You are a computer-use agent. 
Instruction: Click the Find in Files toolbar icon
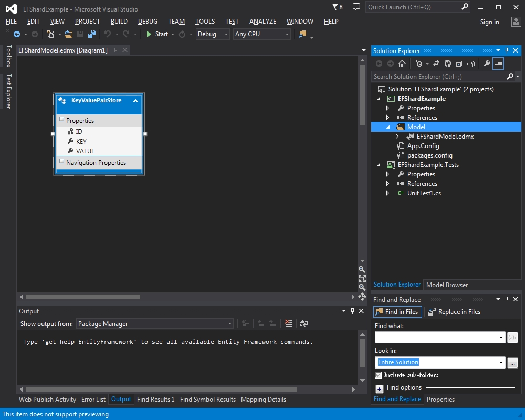click(x=302, y=34)
